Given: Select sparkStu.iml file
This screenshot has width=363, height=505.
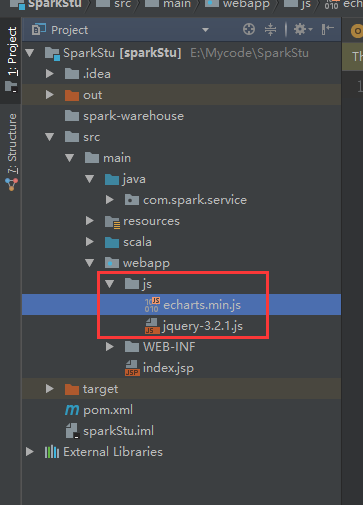Looking at the screenshot, I should (x=119, y=431).
